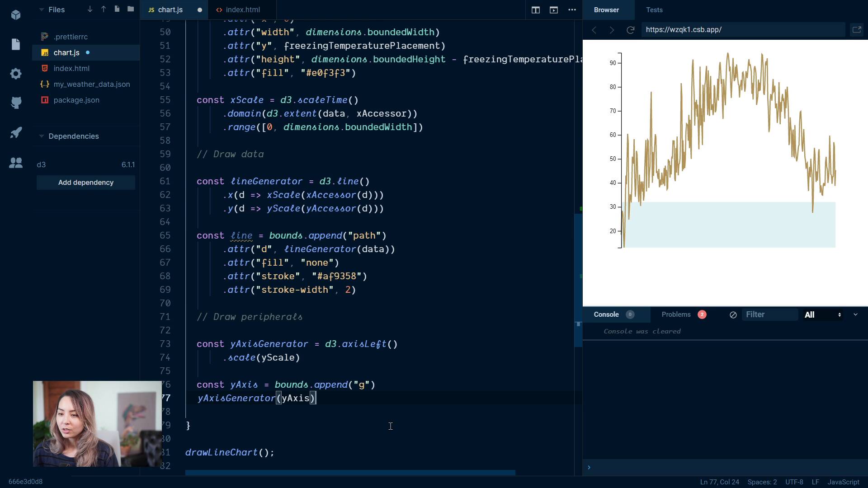The height and width of the screenshot is (488, 868).
Task: Click the console Filter input field
Action: tap(769, 314)
